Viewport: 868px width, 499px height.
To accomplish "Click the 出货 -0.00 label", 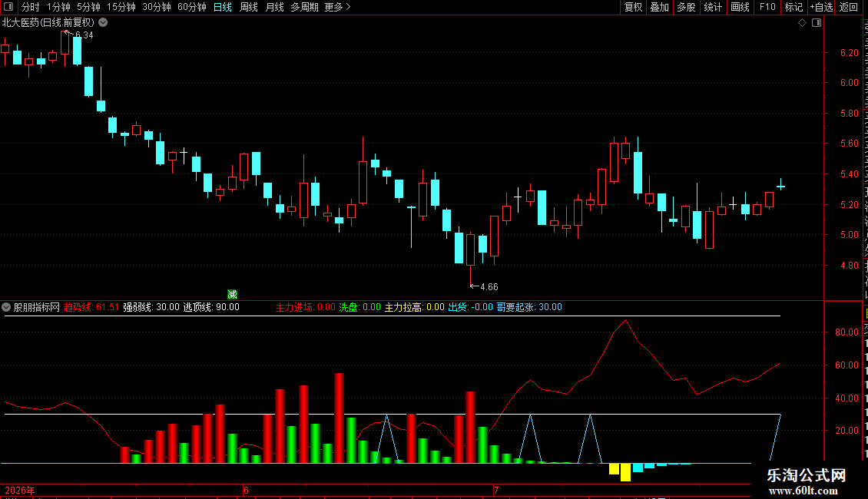I will [x=471, y=307].
